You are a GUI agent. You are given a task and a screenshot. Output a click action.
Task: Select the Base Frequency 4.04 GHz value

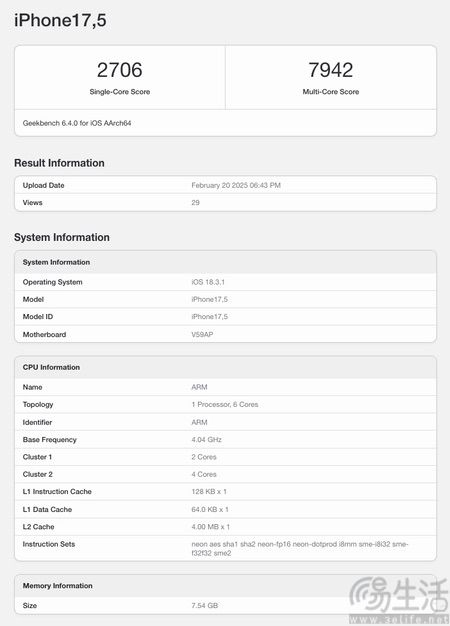[x=206, y=440]
